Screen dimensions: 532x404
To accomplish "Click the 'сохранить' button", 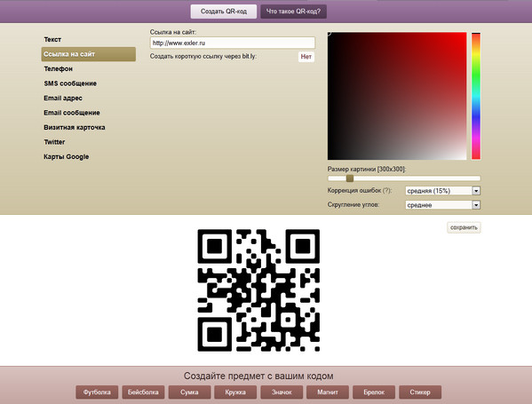I will (x=464, y=227).
